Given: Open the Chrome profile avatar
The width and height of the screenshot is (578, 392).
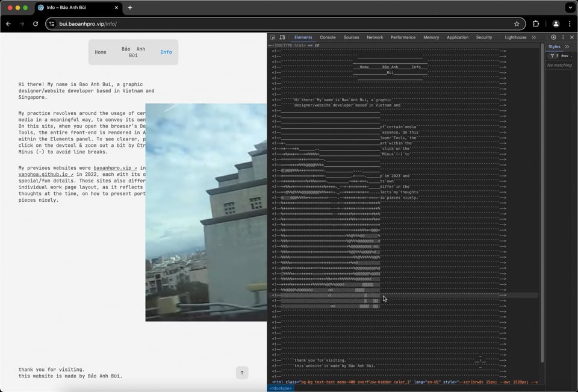Looking at the screenshot, I should pos(556,24).
